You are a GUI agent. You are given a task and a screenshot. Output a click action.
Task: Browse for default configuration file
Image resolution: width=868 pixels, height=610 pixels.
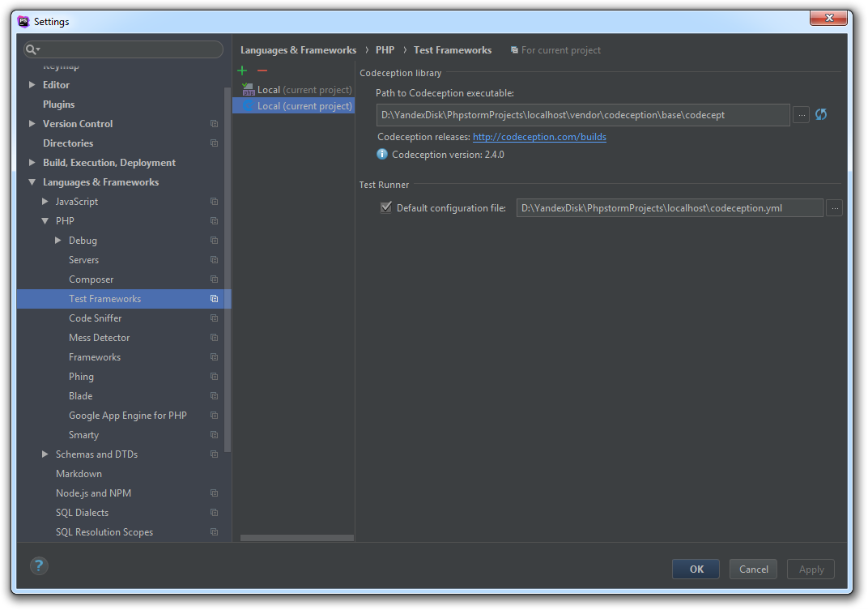click(x=834, y=208)
